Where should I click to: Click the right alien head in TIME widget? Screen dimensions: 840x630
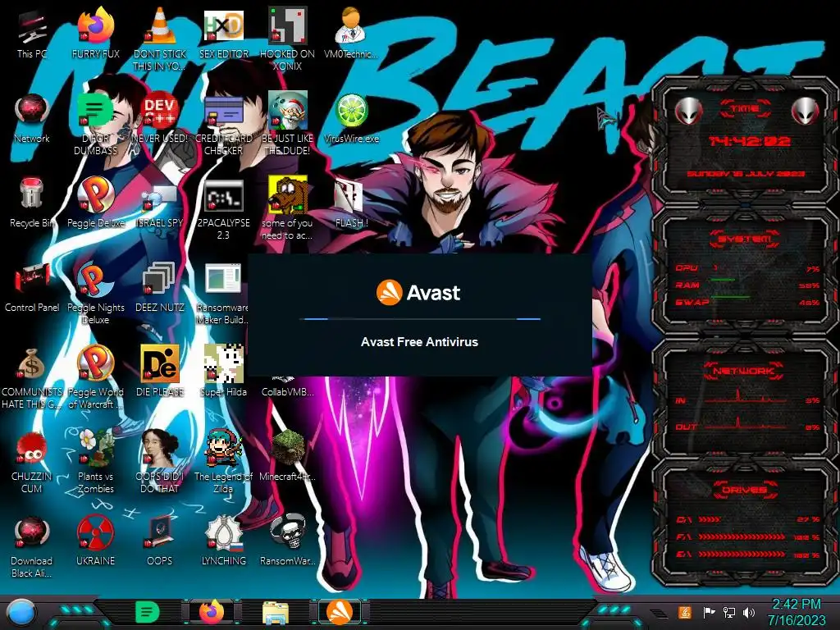click(x=806, y=111)
